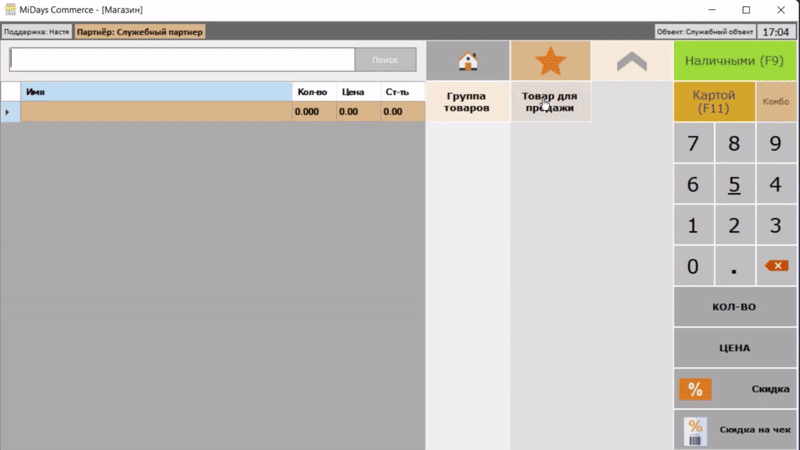Click the Поиск search button
Image resolution: width=800 pixels, height=450 pixels.
point(385,60)
